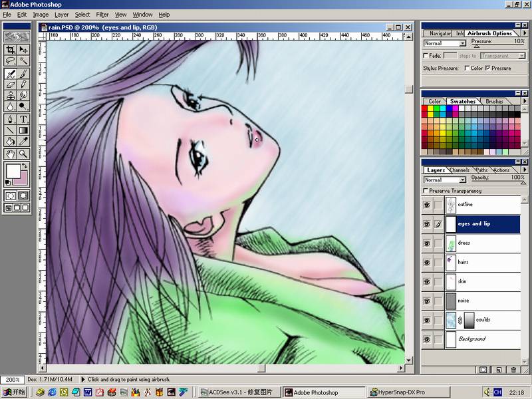Switch to HyperSnap-DX Pro in taskbar

[x=408, y=392]
